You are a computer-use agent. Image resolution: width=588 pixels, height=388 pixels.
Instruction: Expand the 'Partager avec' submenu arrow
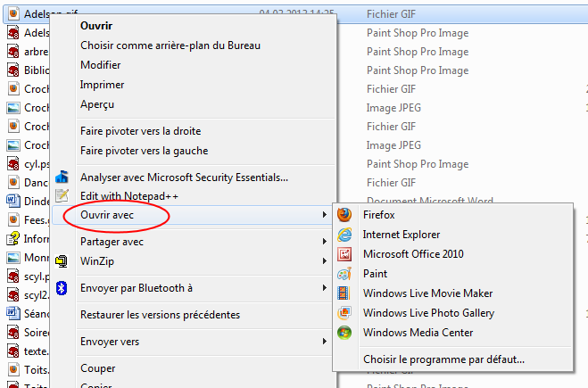[324, 242]
